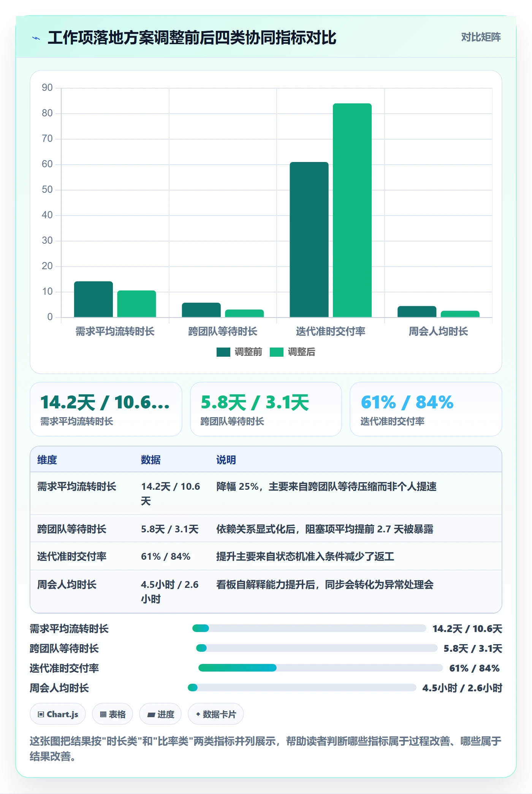Click the 周会人均时长 progress bar
Viewport: 532px width, 794px height.
302,688
